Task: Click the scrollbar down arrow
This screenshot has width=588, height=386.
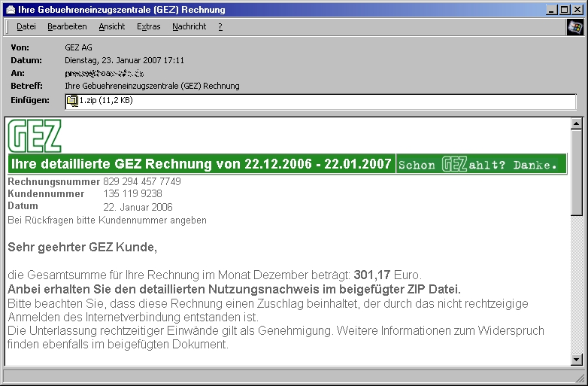Action: tap(577, 360)
